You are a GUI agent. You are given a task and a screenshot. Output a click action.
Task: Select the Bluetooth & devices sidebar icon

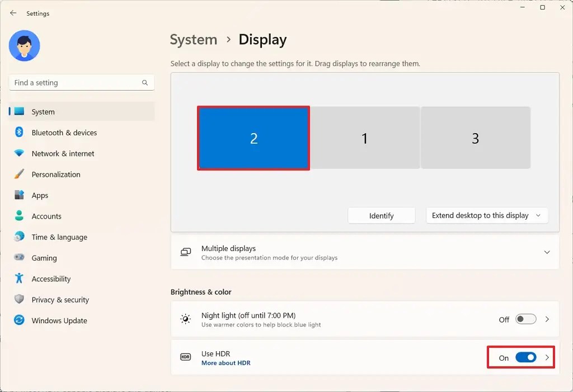tap(18, 133)
